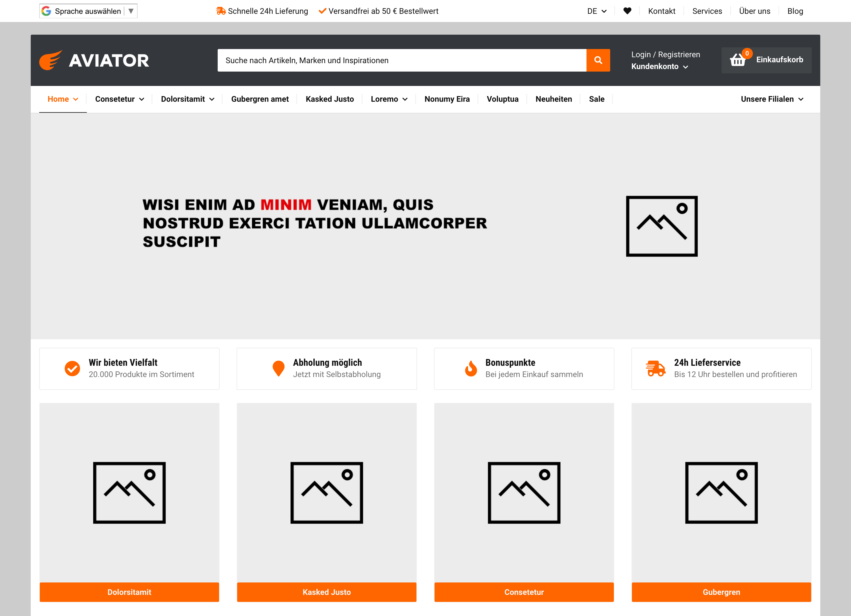Click the Google logo in language selector
This screenshot has width=851, height=616.
coord(47,11)
